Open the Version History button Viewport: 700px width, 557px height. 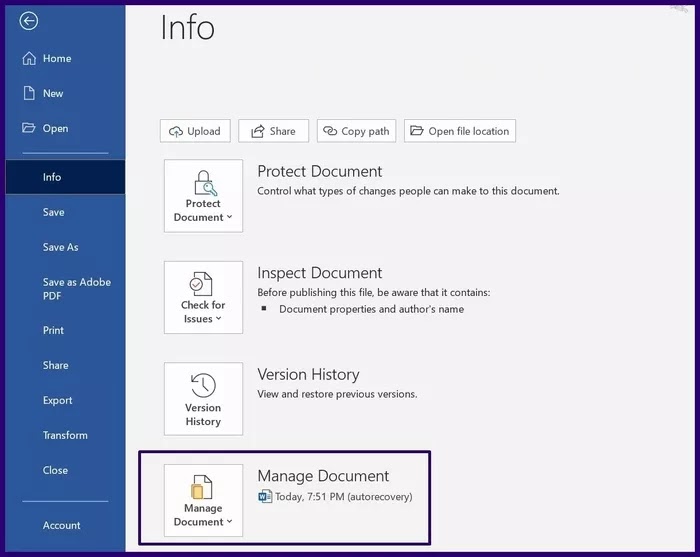[203, 399]
